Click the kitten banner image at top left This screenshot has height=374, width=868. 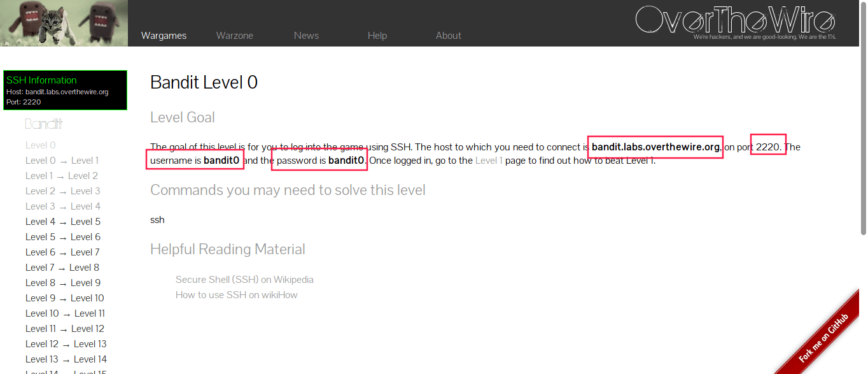(64, 23)
